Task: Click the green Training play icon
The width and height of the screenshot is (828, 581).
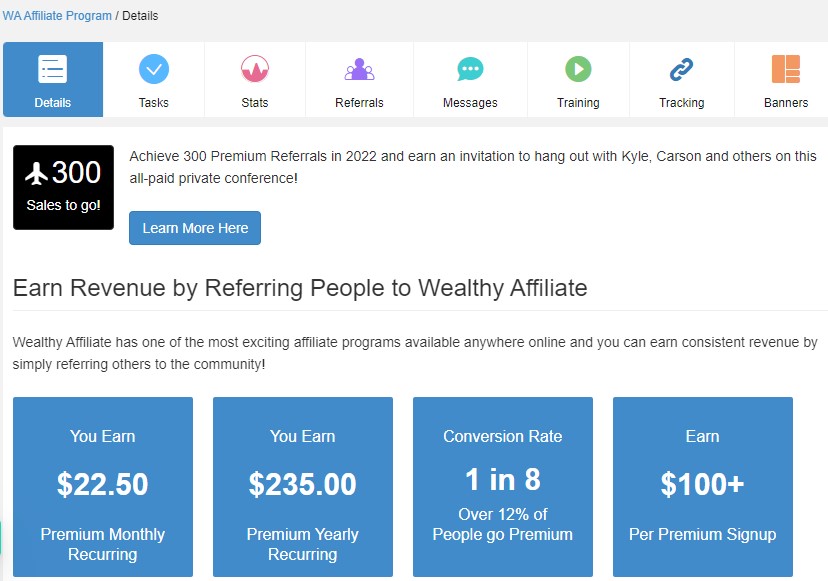Action: [x=578, y=69]
